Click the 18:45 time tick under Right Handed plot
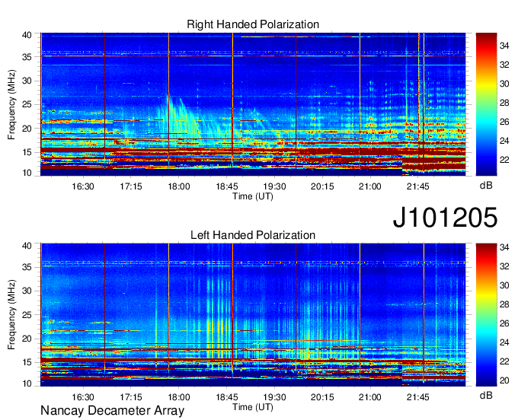Screen dimensions: 518x420 point(227,186)
